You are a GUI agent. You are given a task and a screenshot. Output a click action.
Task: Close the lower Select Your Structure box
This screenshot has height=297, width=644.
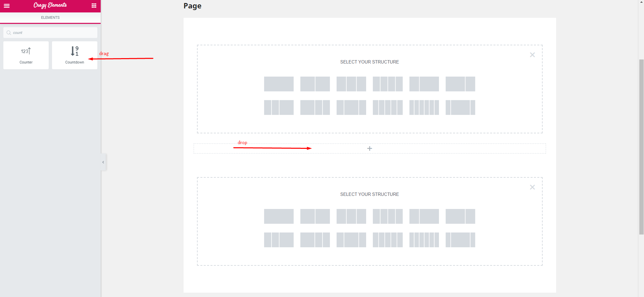[532, 187]
